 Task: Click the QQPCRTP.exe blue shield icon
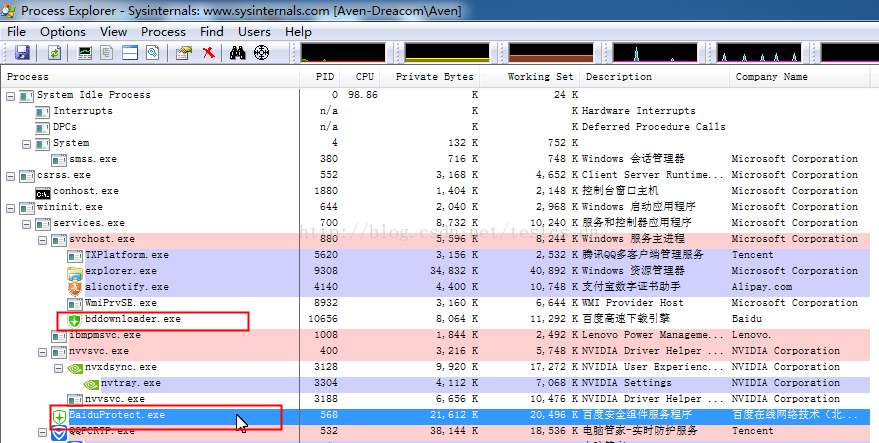pyautogui.click(x=59, y=432)
